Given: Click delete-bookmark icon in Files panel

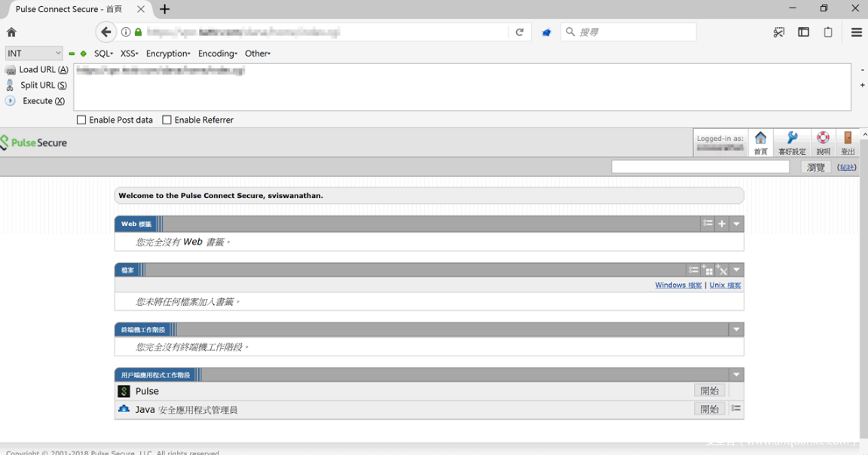Looking at the screenshot, I should (x=721, y=270).
